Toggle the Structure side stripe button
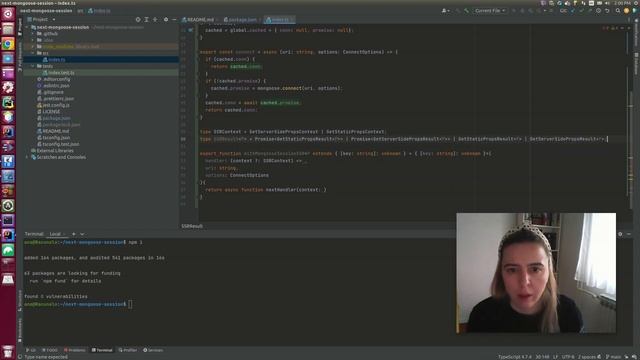The image size is (640, 360). click(x=20, y=300)
